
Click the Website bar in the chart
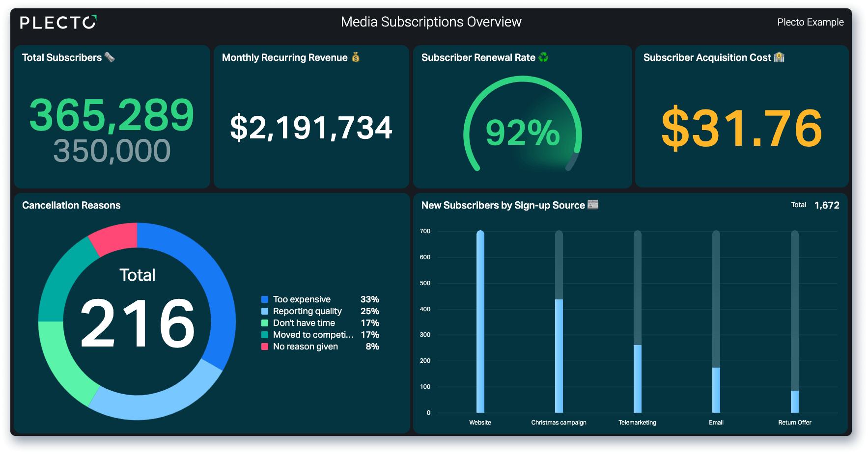point(480,321)
